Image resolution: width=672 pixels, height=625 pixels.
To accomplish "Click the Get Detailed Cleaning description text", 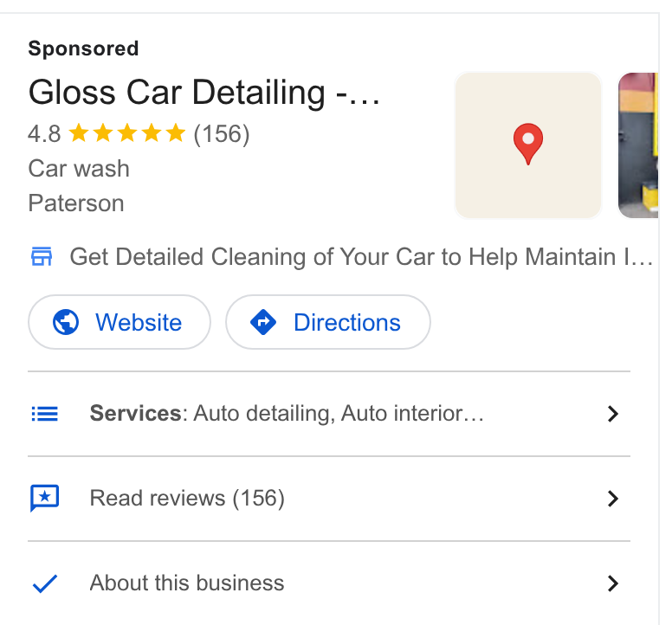I will point(361,257).
